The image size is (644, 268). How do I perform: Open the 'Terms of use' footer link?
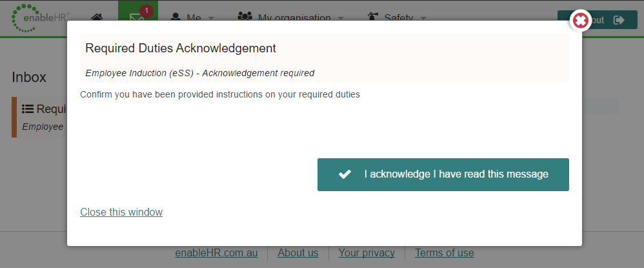[x=445, y=253]
